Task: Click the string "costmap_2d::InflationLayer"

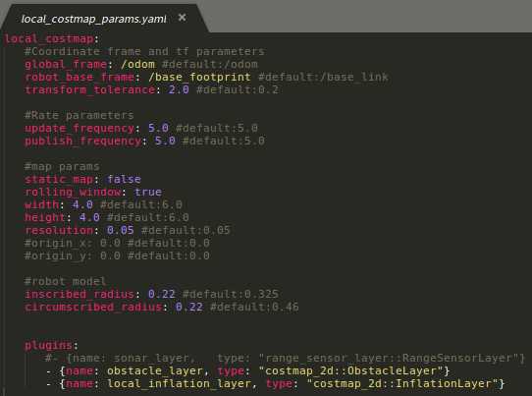Action: click(402, 383)
